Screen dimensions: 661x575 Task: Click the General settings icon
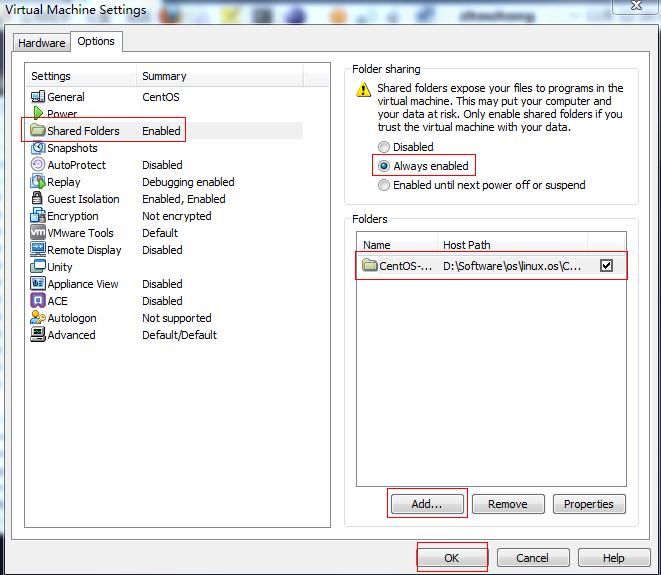point(38,97)
